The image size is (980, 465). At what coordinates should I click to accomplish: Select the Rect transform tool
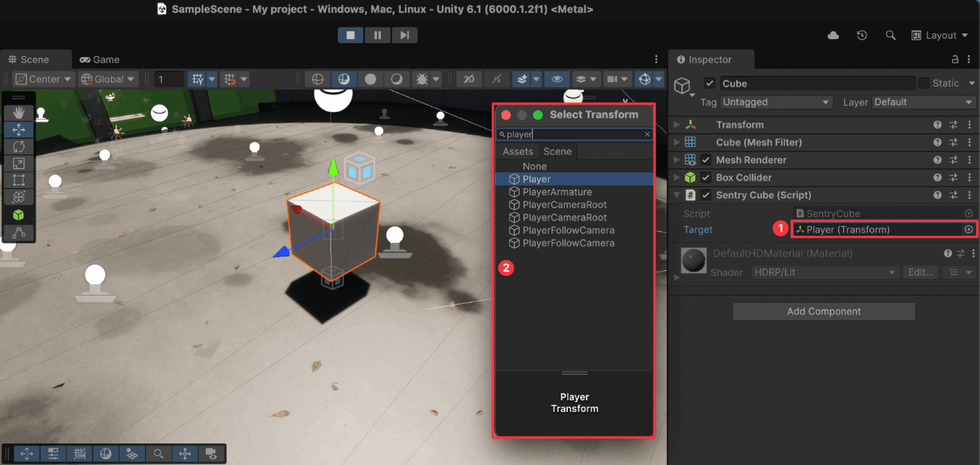[x=19, y=180]
